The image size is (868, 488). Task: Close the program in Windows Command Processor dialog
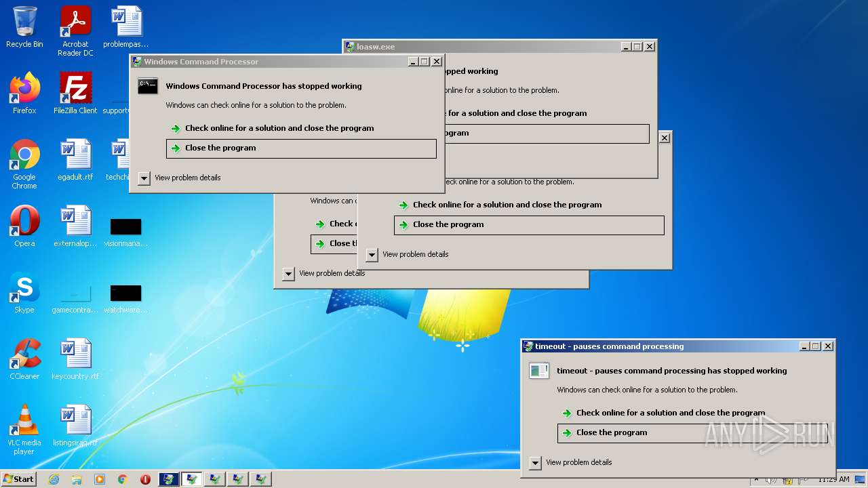coord(301,148)
